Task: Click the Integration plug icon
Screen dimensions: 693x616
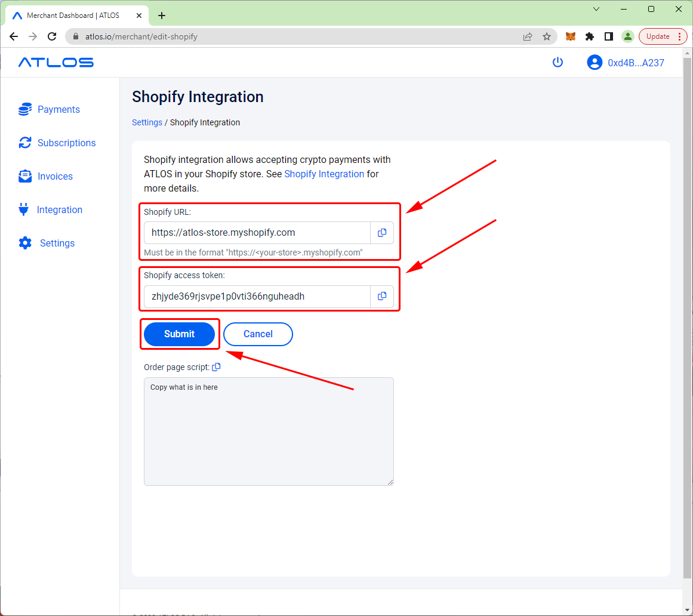Action: tap(24, 210)
